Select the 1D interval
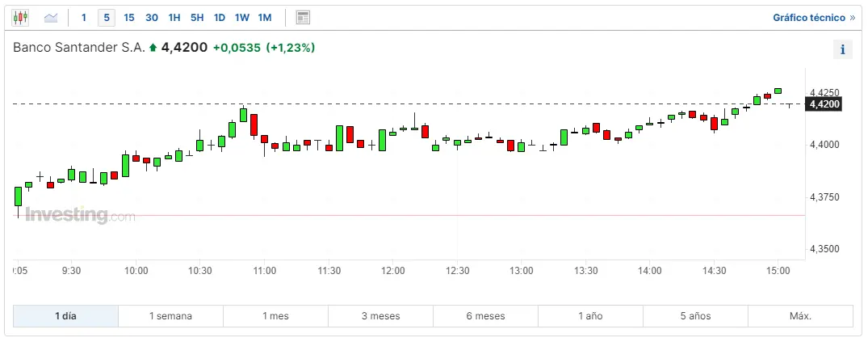868x342 pixels. [220, 18]
